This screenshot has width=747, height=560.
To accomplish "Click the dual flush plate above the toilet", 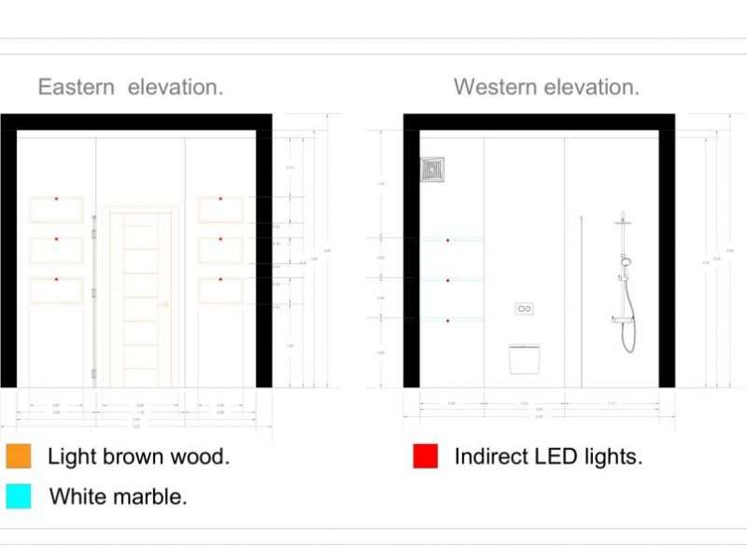I will 524,309.
